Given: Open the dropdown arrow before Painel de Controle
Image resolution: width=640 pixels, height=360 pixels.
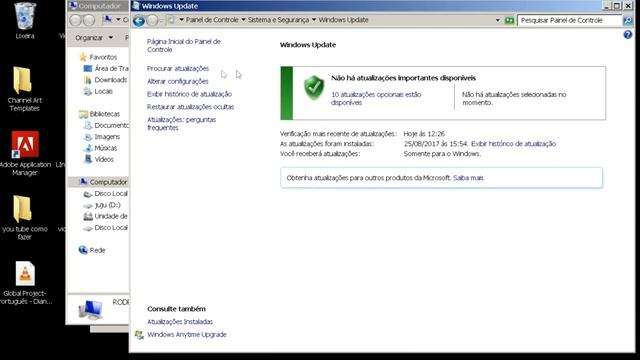Looking at the screenshot, I should [181, 20].
